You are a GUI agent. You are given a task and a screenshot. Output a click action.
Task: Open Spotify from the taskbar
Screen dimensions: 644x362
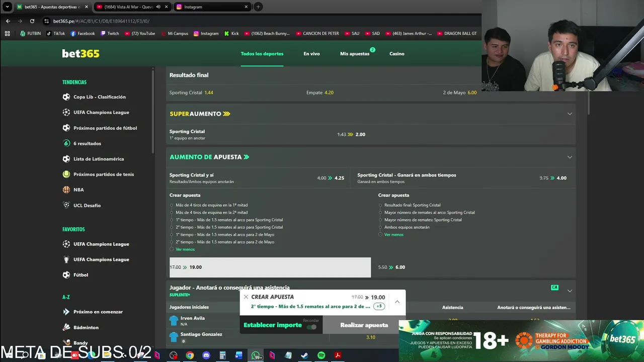click(x=321, y=355)
